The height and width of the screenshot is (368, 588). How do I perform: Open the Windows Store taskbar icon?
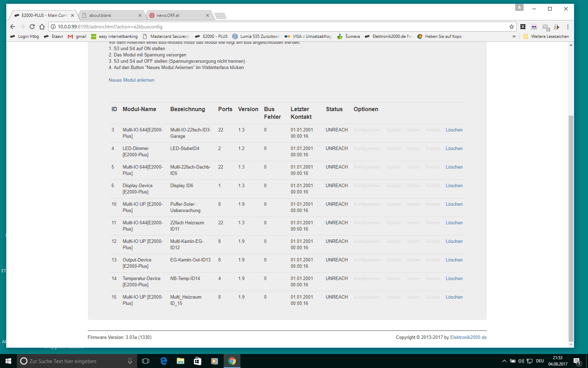pyautogui.click(x=197, y=361)
